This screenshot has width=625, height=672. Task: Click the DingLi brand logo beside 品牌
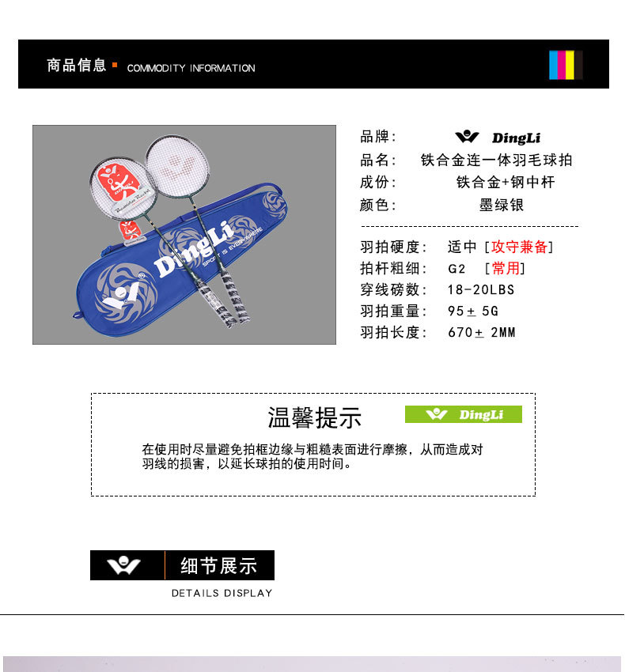coord(498,138)
